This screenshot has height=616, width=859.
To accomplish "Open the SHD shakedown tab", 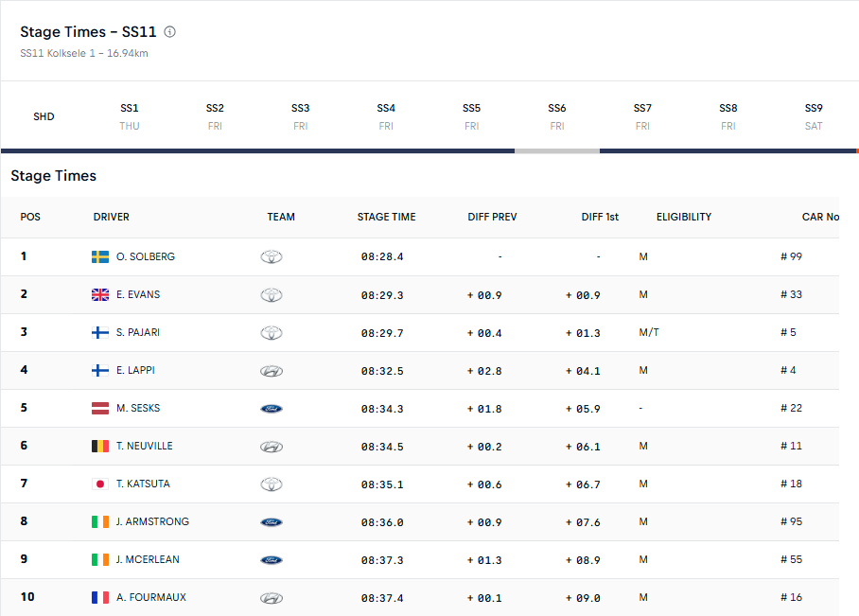I will [x=44, y=116].
